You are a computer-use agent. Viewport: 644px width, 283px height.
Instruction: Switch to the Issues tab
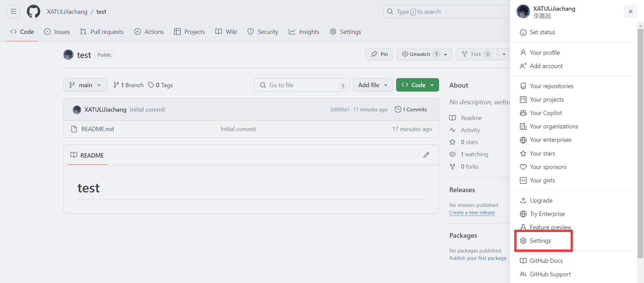coord(57,32)
